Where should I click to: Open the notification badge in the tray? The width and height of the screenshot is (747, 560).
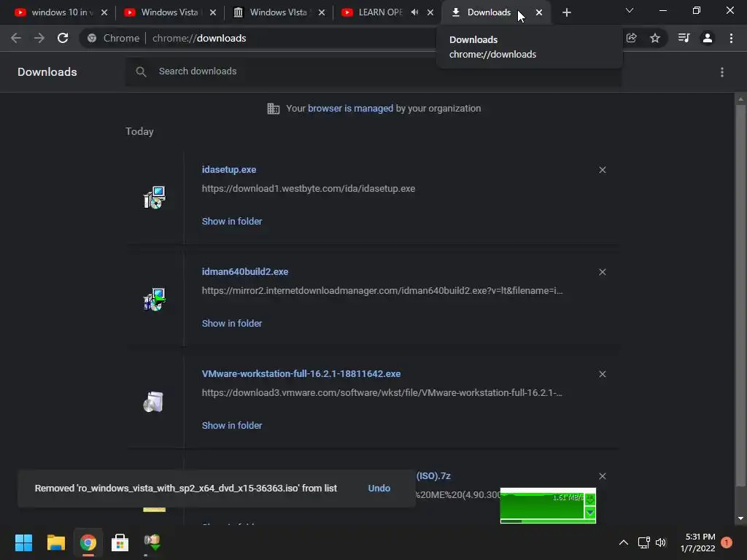[727, 542]
